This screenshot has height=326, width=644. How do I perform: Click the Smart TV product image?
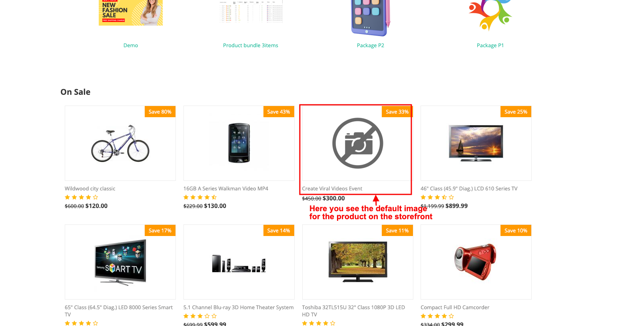click(120, 262)
